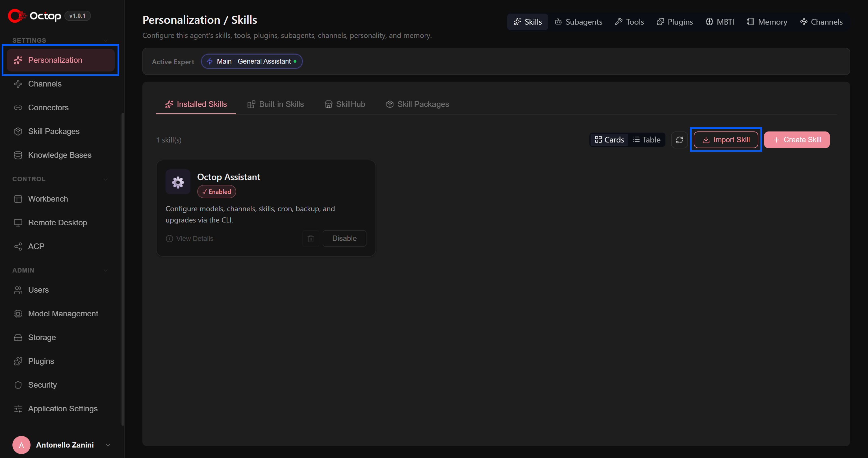This screenshot has height=458, width=868.
Task: Open Remote Desktop
Action: pyautogui.click(x=61, y=222)
